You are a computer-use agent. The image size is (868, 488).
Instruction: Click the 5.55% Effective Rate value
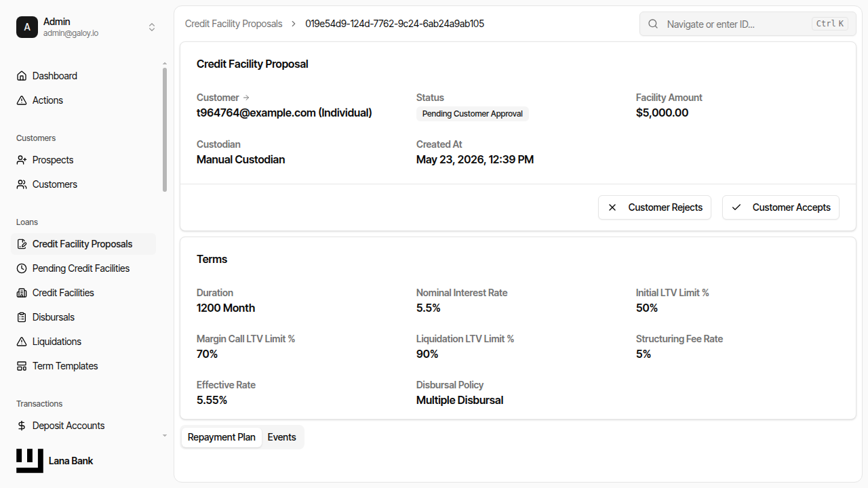pos(212,400)
